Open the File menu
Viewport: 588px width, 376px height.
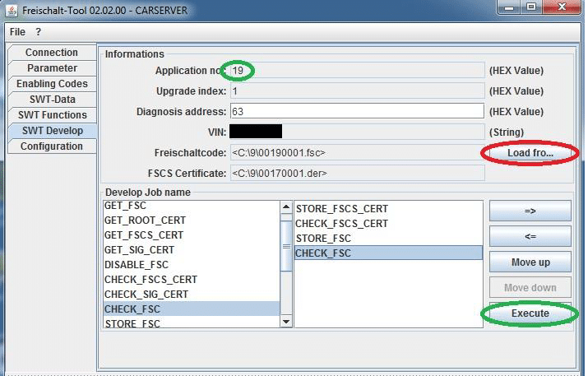click(x=17, y=32)
